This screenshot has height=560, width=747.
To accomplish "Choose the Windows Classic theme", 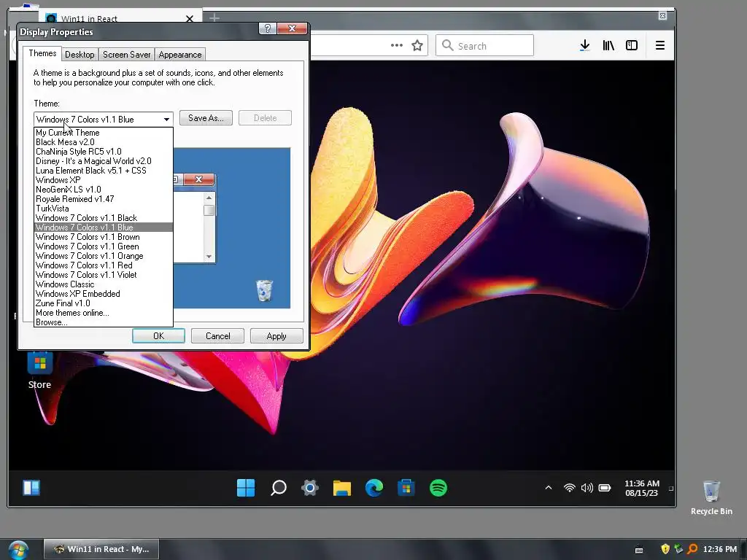I will [104, 284].
